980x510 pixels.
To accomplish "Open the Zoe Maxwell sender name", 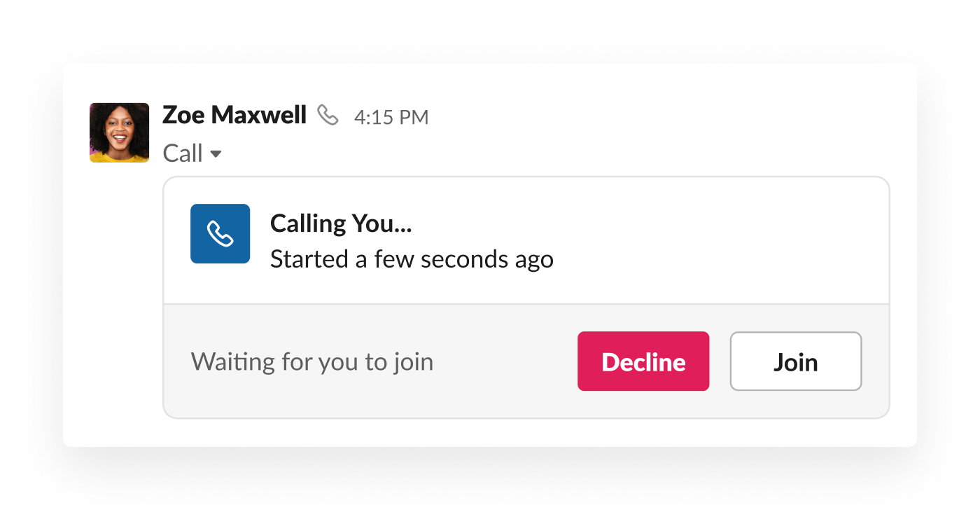I will pyautogui.click(x=234, y=115).
